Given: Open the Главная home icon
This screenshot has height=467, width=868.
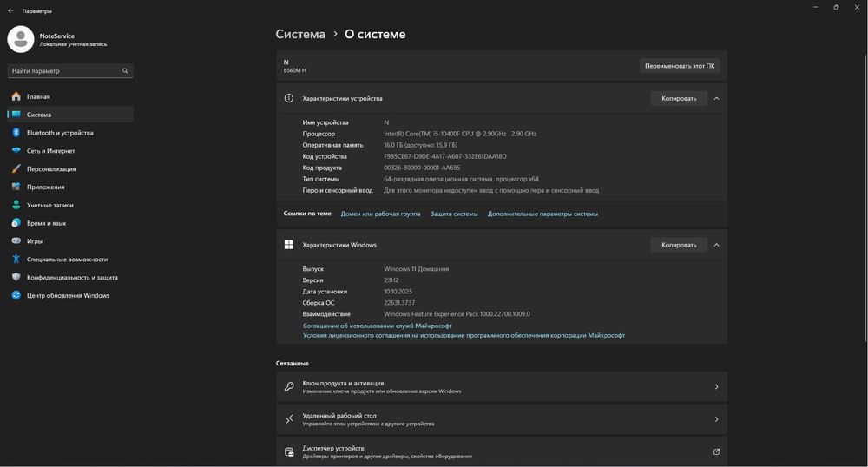Looking at the screenshot, I should pos(16,96).
